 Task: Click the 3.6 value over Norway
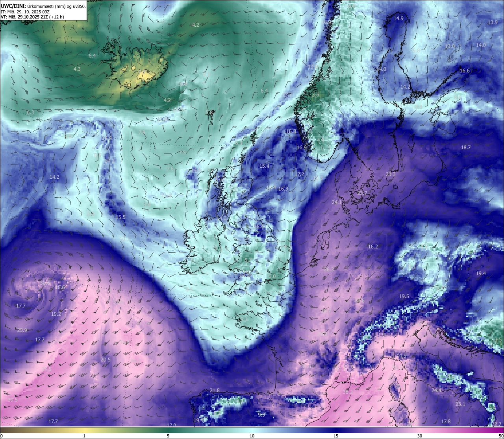tap(315, 95)
